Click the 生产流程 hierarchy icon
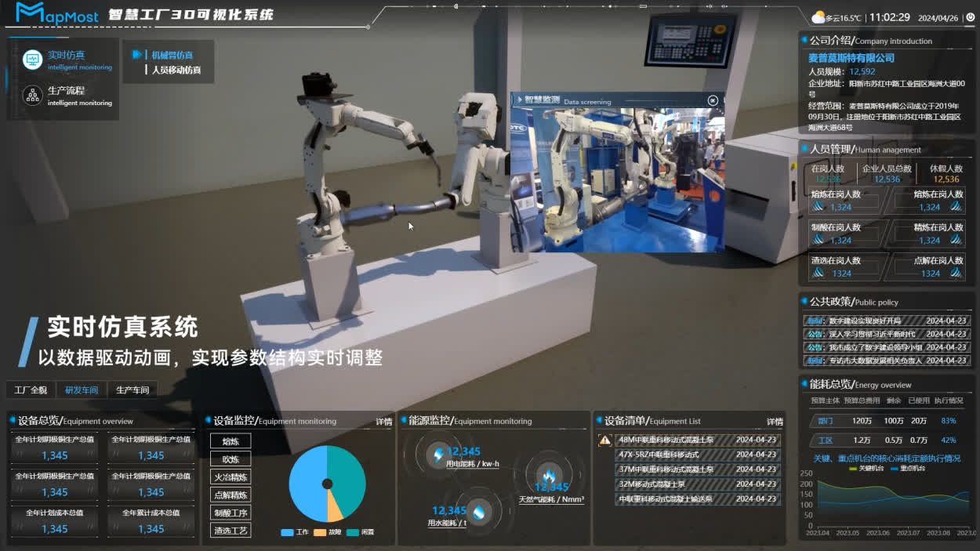Viewport: 980px width, 551px height. (32, 95)
